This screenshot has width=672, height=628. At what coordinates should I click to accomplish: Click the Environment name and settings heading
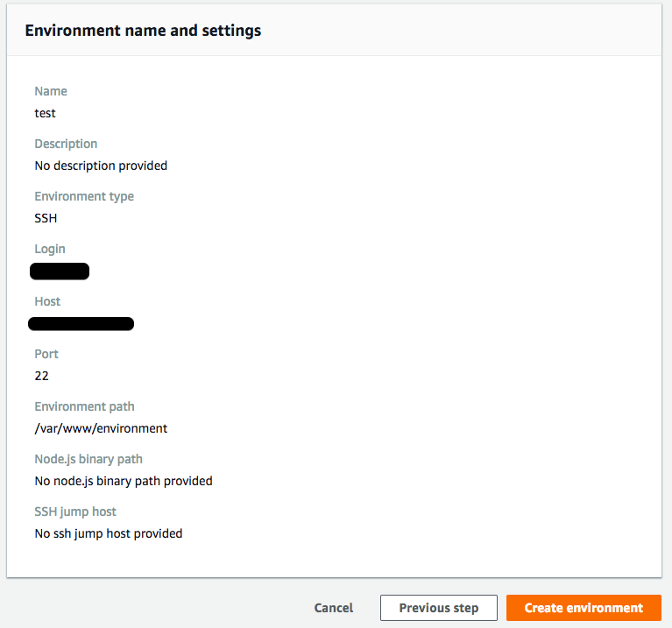[x=143, y=31]
